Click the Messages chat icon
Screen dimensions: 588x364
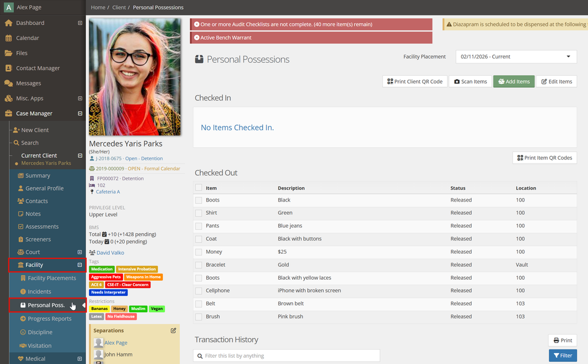tap(9, 83)
